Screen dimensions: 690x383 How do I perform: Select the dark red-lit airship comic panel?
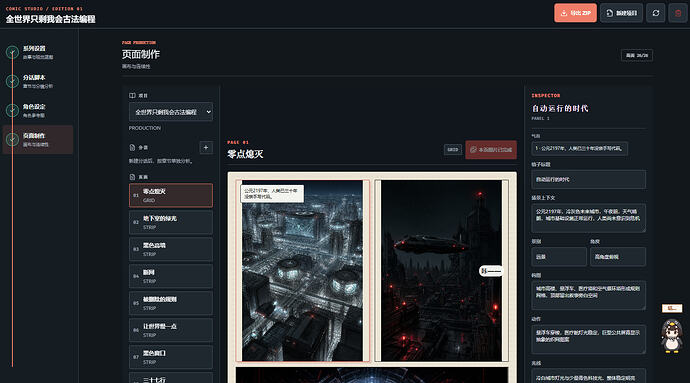click(441, 270)
